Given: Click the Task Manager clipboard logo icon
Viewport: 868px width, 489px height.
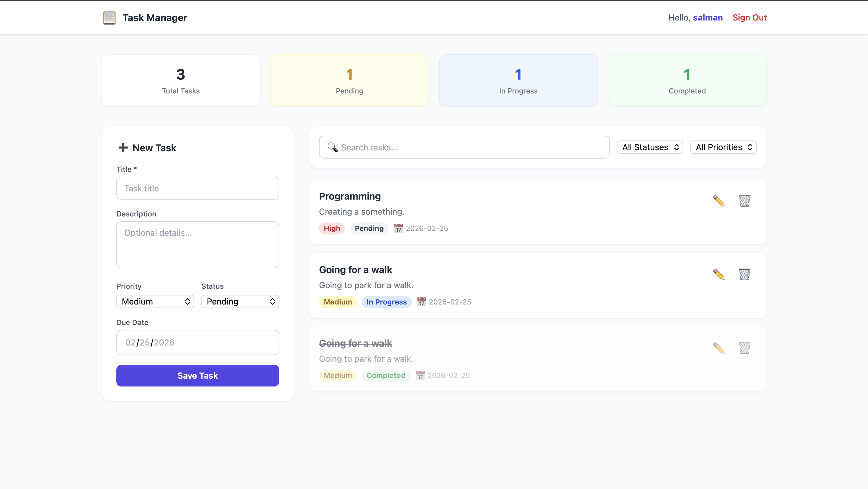Looking at the screenshot, I should point(109,17).
